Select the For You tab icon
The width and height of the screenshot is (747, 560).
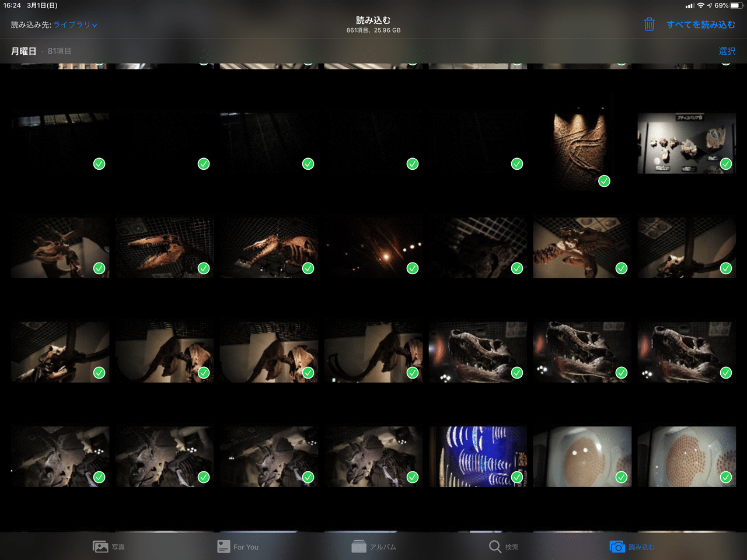pyautogui.click(x=224, y=547)
